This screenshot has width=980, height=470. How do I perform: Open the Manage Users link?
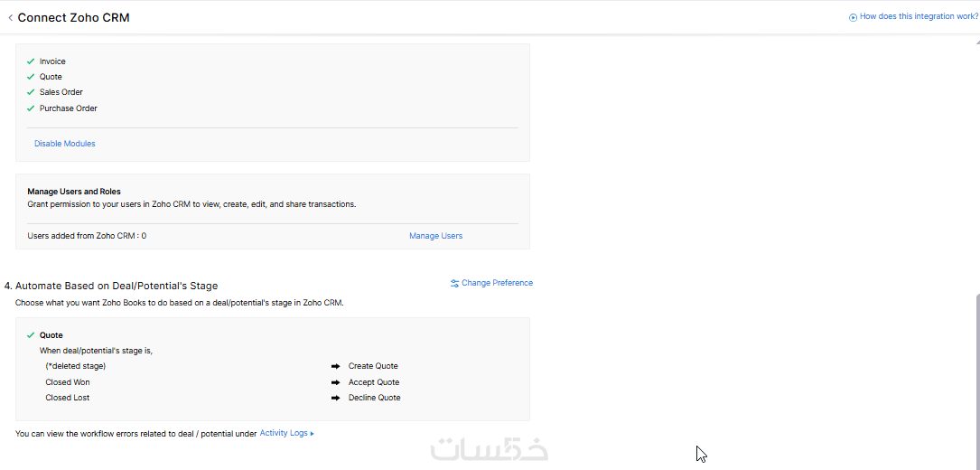tap(435, 236)
